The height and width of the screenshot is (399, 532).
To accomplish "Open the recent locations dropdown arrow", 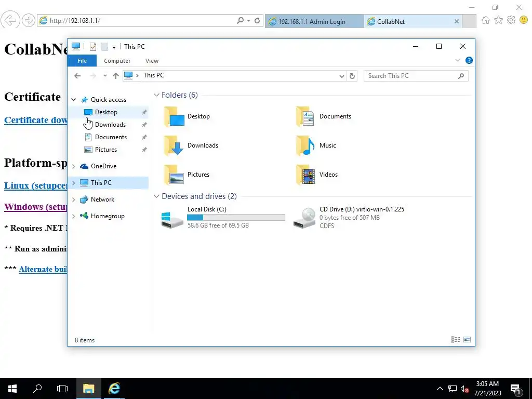I will [105, 76].
